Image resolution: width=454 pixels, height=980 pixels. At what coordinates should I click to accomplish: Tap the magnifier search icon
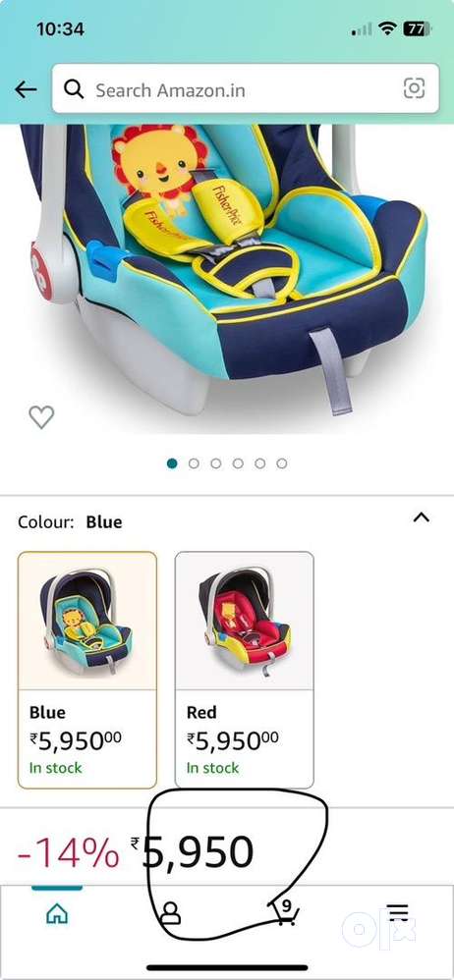(x=74, y=90)
